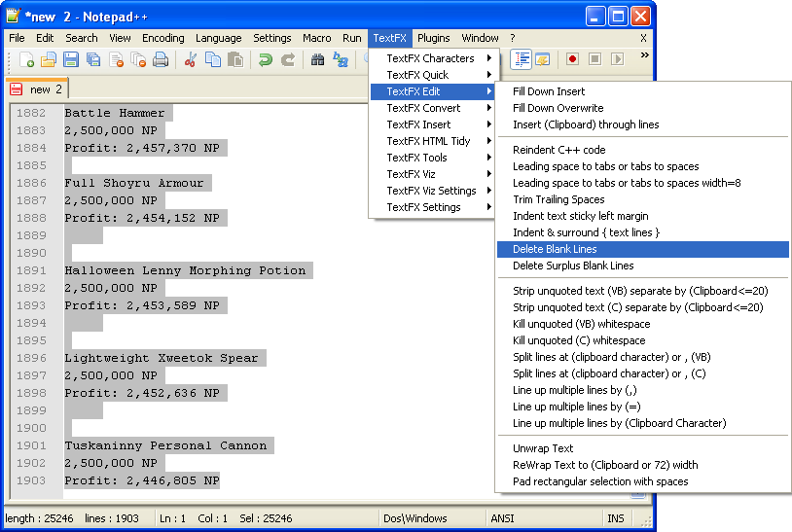Save the document with the floppy disk icon
This screenshot has width=792, height=532.
tap(71, 59)
